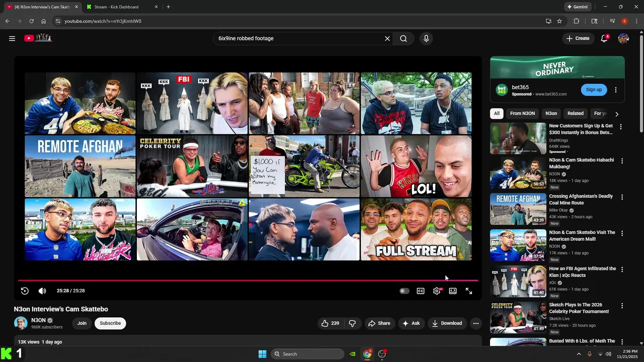Open a new browser tab
The height and width of the screenshot is (362, 644).
(x=168, y=7)
